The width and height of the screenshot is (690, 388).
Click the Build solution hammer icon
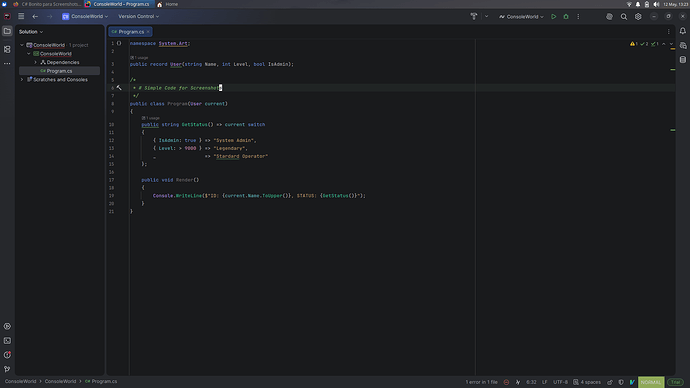click(474, 16)
